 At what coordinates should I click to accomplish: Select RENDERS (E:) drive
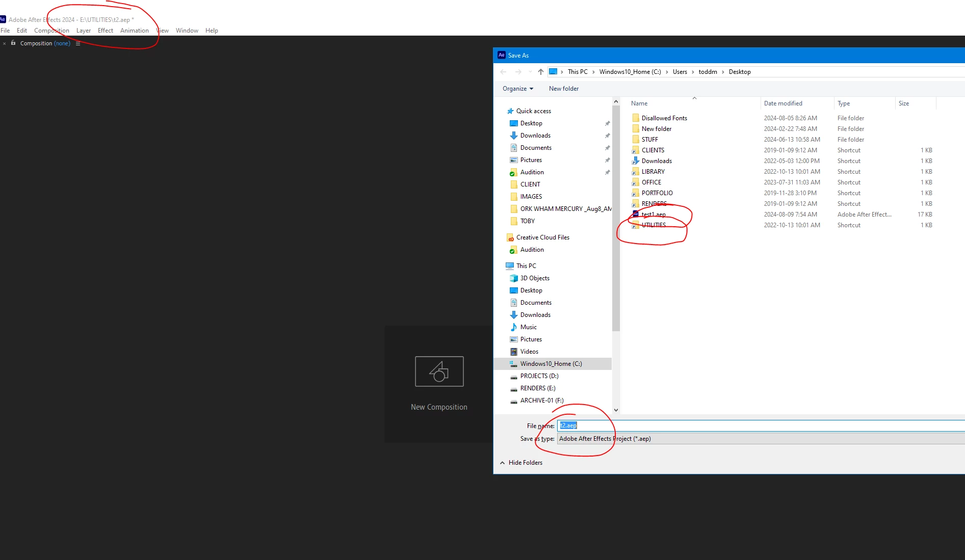pos(538,388)
